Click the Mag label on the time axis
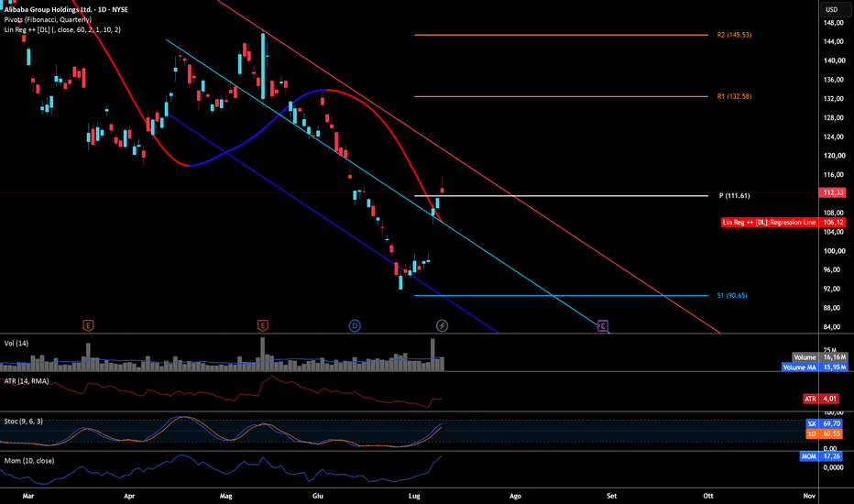 [225, 496]
